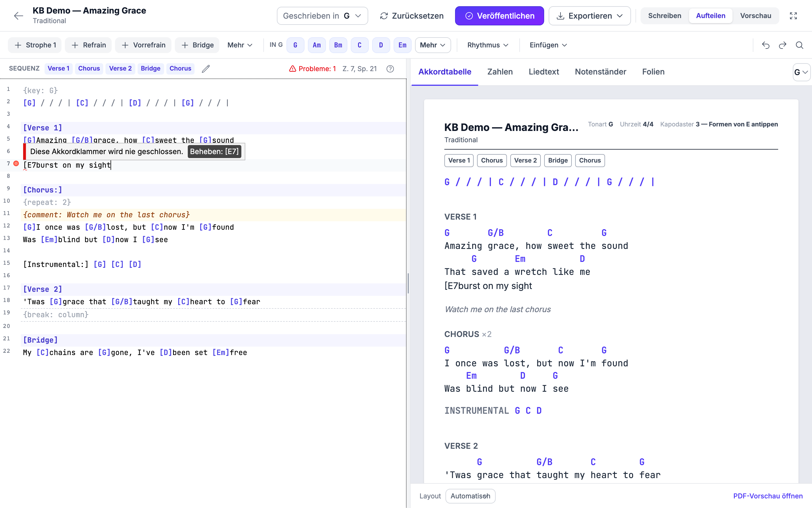812x508 pixels.
Task: Switch to Aufteilen mode
Action: click(x=710, y=16)
